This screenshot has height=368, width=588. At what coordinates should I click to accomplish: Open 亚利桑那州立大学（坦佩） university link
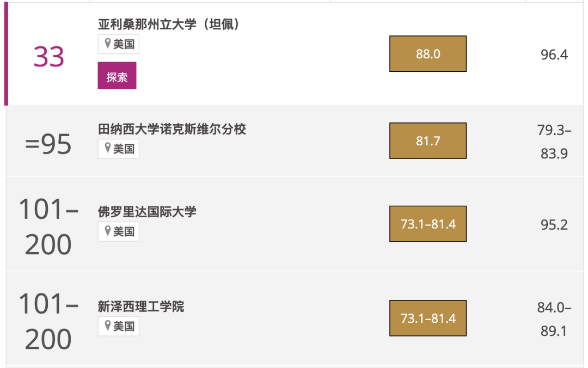coord(169,24)
